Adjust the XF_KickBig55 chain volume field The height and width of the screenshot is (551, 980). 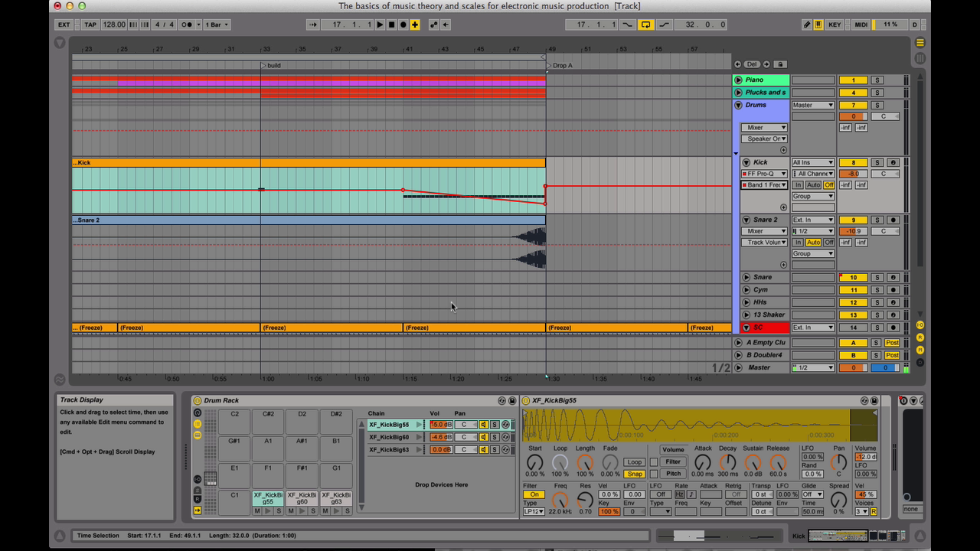(x=441, y=425)
